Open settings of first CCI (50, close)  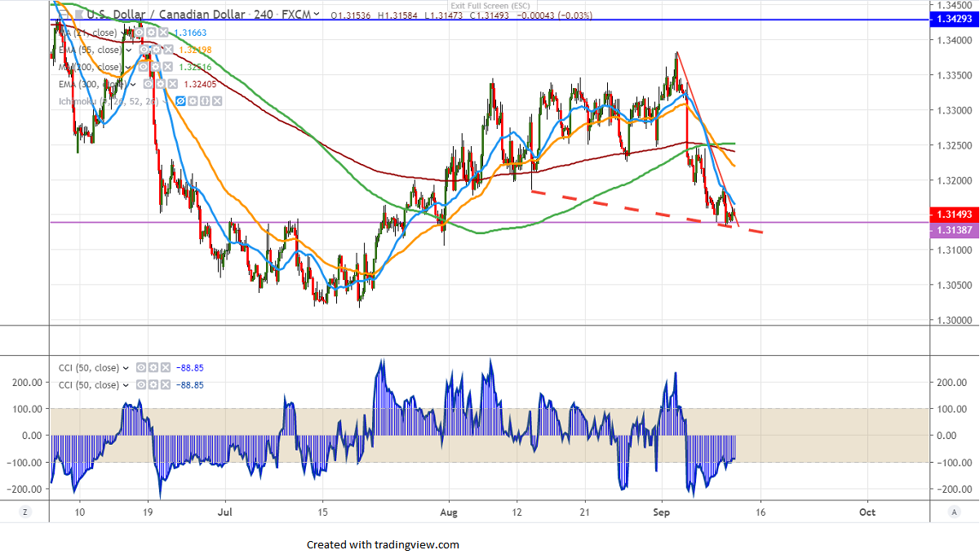pos(153,368)
